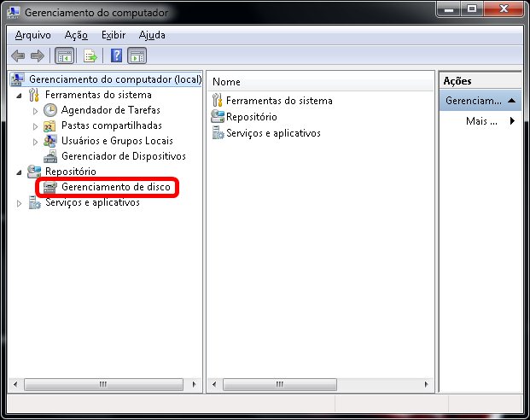Click the Mais ... actions entry

click(481, 121)
